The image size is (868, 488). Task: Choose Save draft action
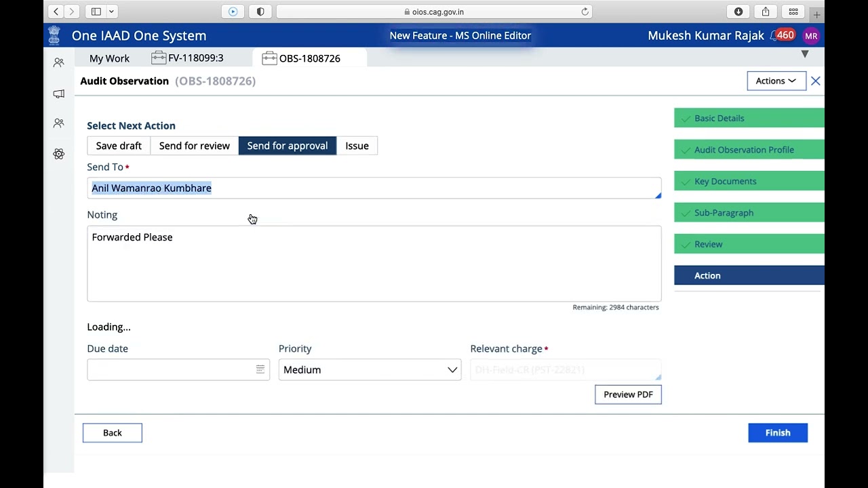pyautogui.click(x=119, y=146)
